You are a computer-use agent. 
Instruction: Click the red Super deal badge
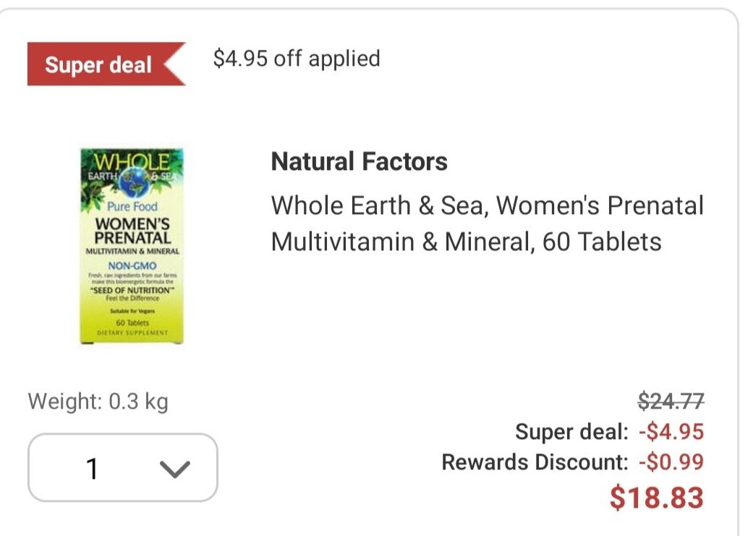click(x=99, y=65)
